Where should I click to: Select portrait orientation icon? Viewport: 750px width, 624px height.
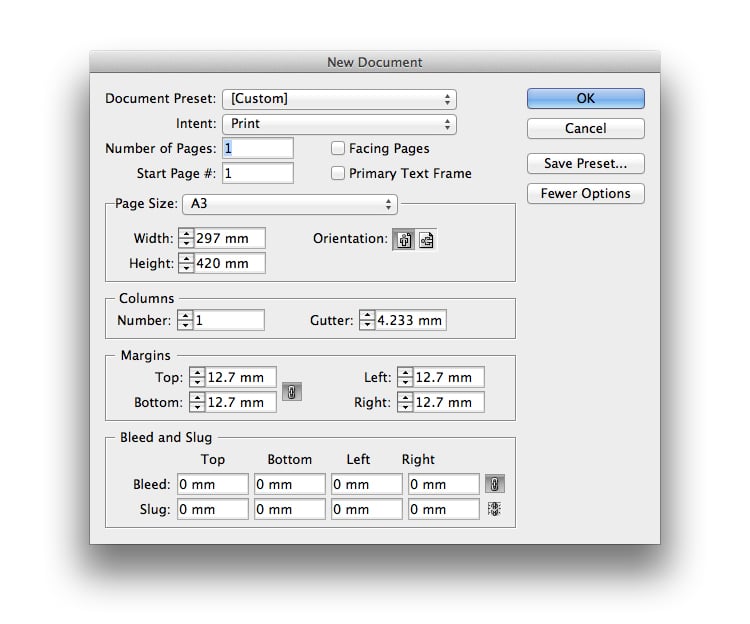pyautogui.click(x=404, y=240)
